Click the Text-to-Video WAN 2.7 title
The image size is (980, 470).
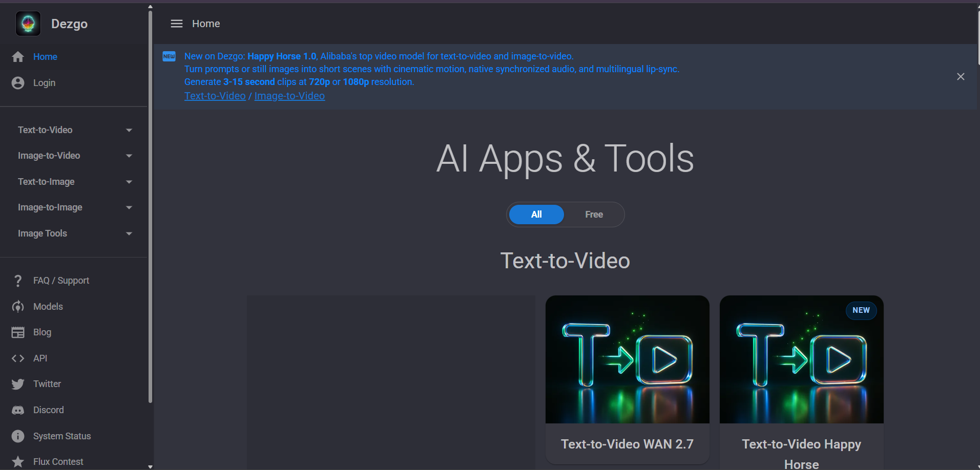click(627, 444)
